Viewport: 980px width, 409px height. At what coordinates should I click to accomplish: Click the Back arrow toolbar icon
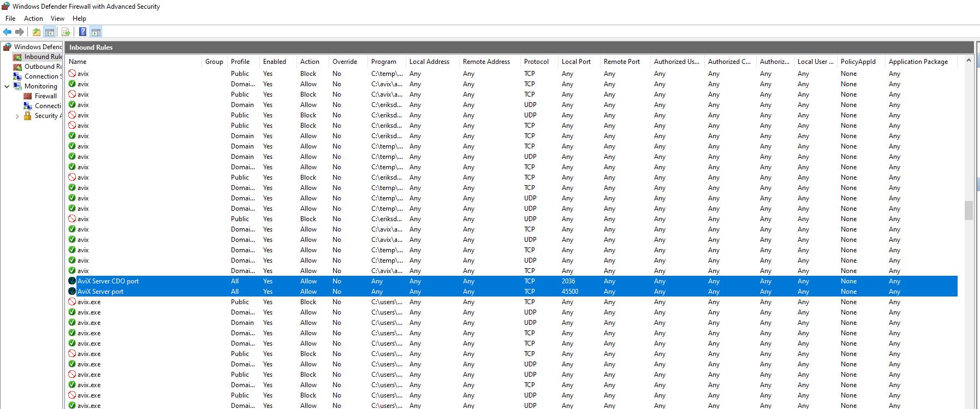7,32
